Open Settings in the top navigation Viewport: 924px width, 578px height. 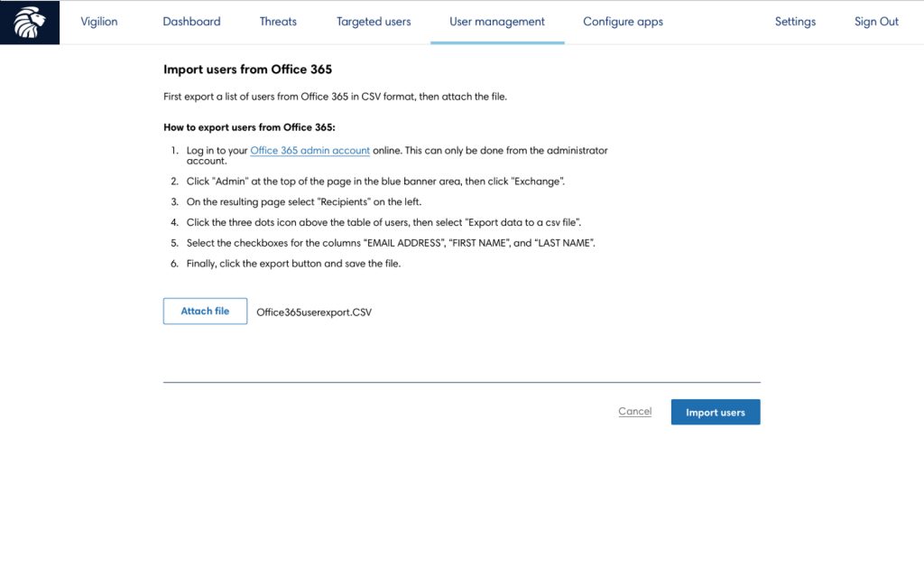[x=795, y=22]
